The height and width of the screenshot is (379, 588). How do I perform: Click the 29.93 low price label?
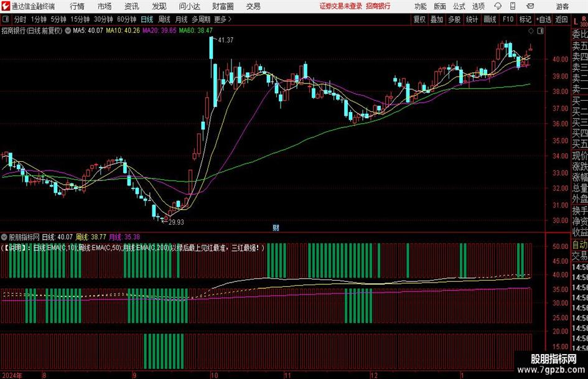tap(176, 222)
